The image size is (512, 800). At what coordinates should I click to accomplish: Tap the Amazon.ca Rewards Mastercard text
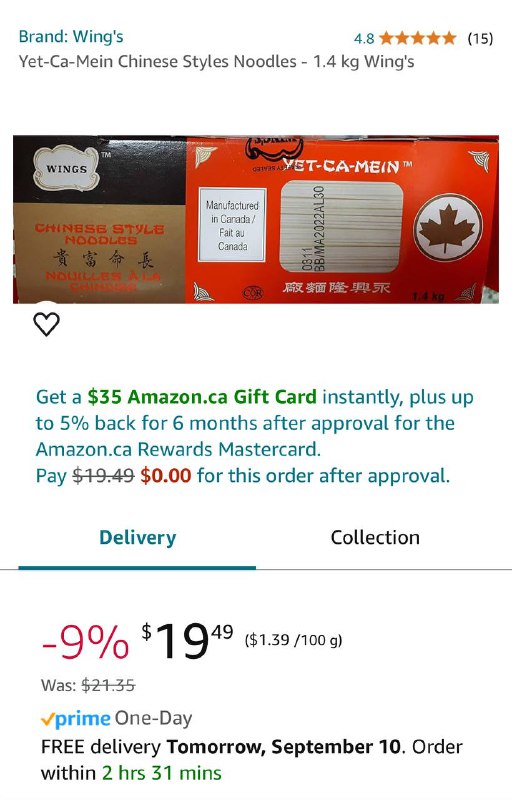[178, 449]
